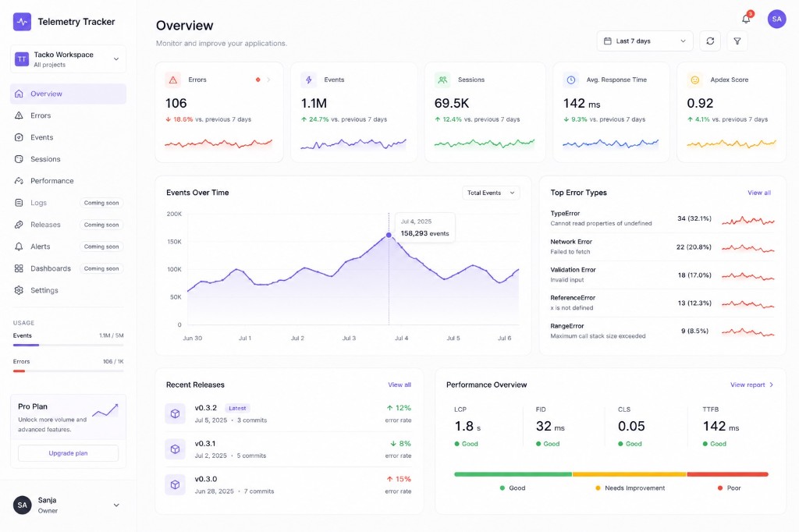Click View all in Recent Releases
799x532 pixels.
point(399,385)
